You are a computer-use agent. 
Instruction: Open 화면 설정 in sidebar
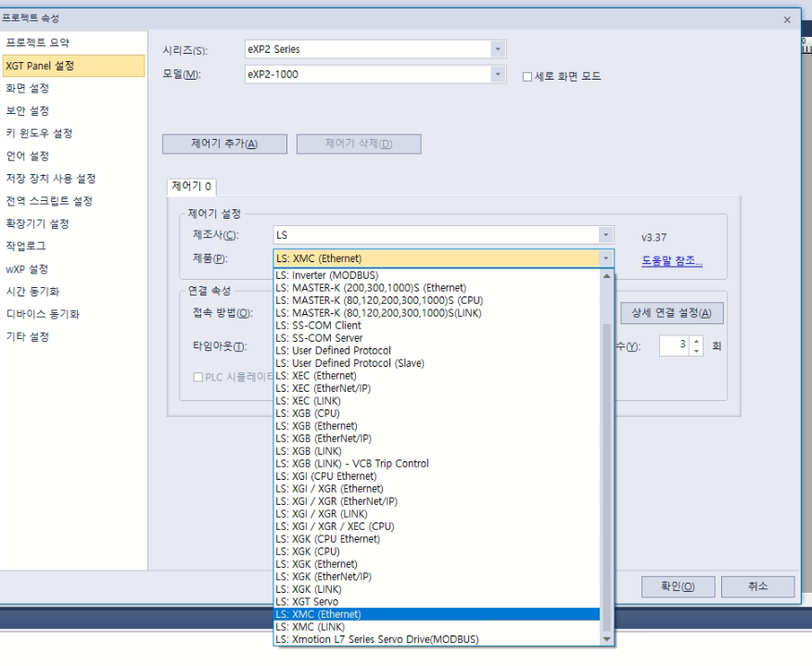pyautogui.click(x=28, y=88)
